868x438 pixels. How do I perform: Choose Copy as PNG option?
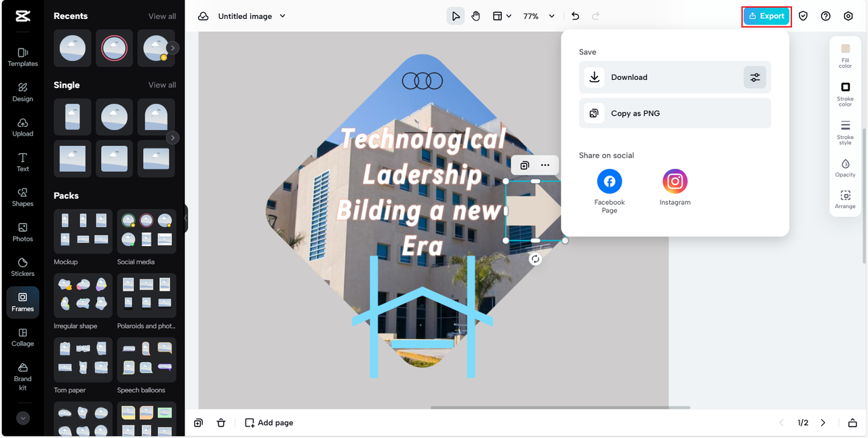coord(675,113)
